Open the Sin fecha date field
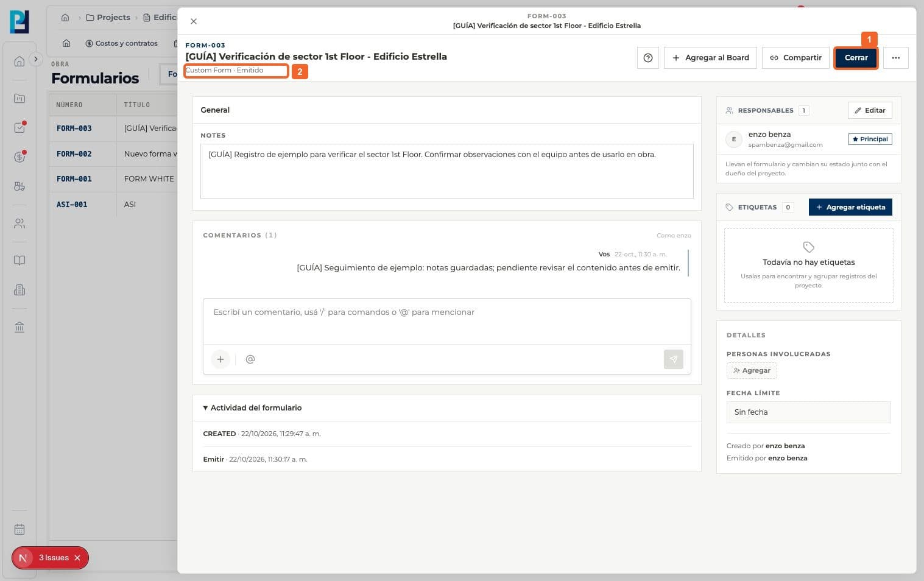The width and height of the screenshot is (924, 581). 808,412
